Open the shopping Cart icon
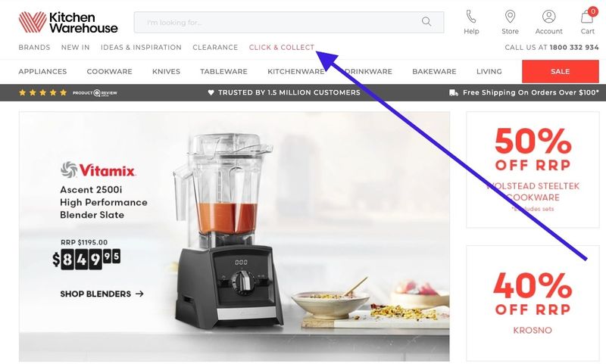 tap(588, 16)
